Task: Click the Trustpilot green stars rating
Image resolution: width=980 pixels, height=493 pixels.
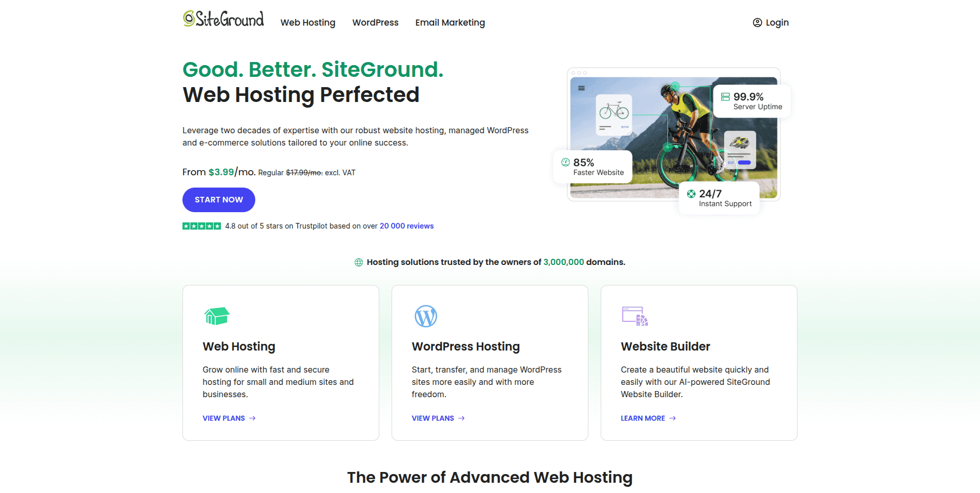Action: [201, 226]
